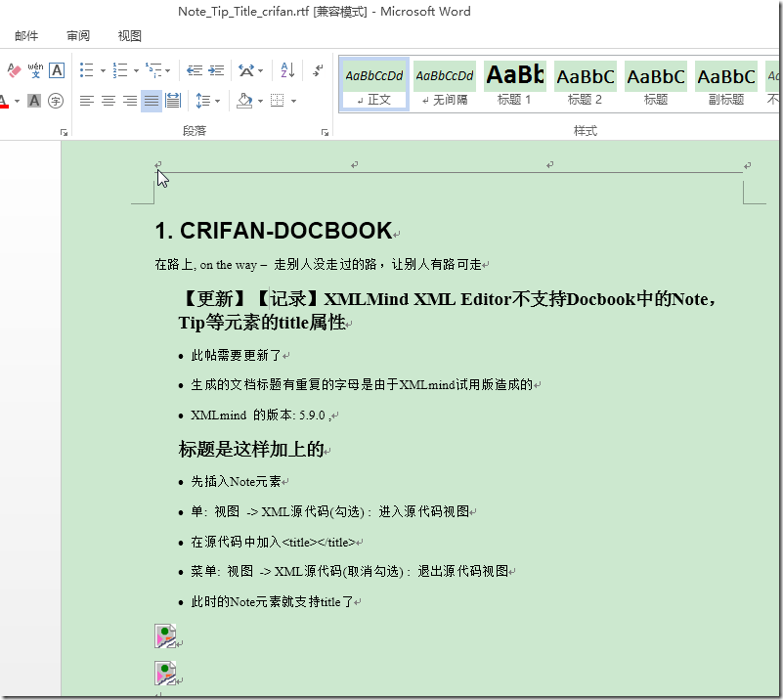The height and width of the screenshot is (700, 783).
Task: Click bullet '此时的Note元素就支持title了'
Action: click(272, 602)
